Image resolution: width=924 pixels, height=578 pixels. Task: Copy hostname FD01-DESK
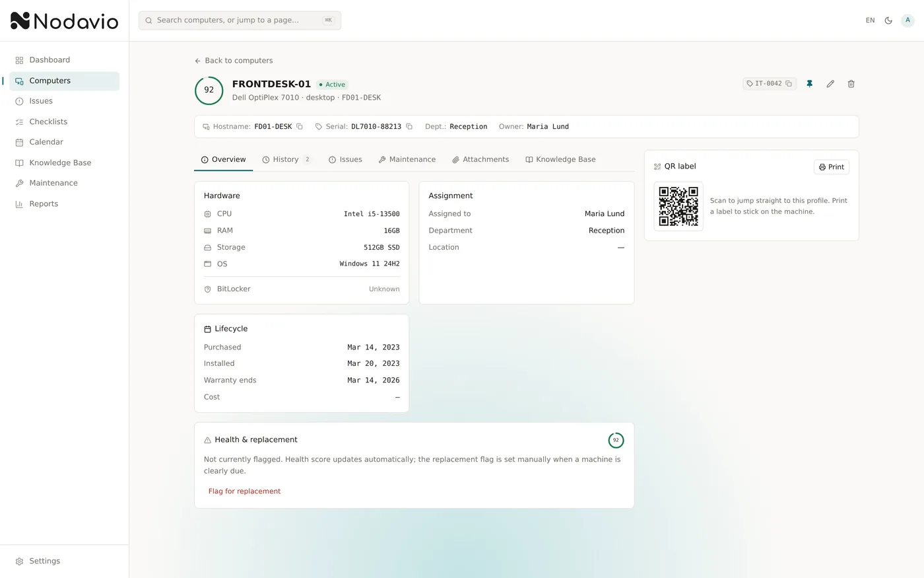[x=300, y=127]
